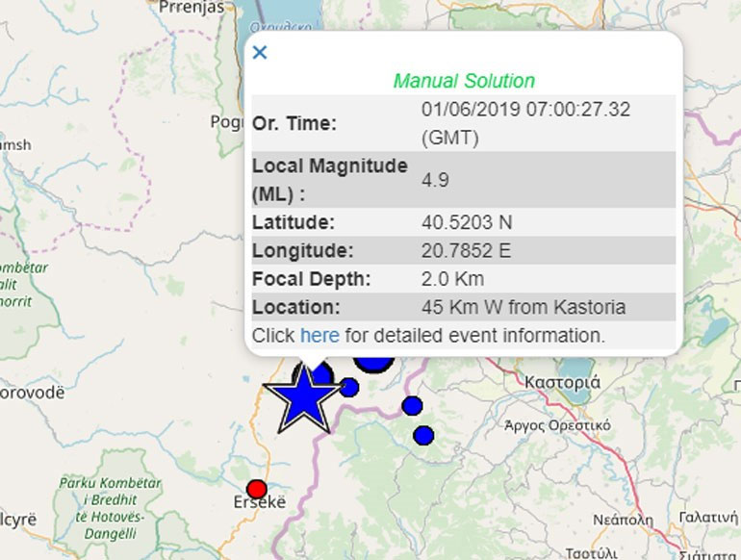Click the Καστοριά city label
This screenshot has width=741, height=560.
tap(563, 382)
